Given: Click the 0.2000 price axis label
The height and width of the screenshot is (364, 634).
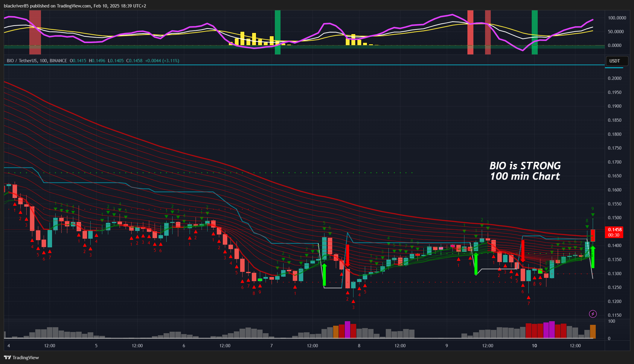Looking at the screenshot, I should [x=615, y=78].
